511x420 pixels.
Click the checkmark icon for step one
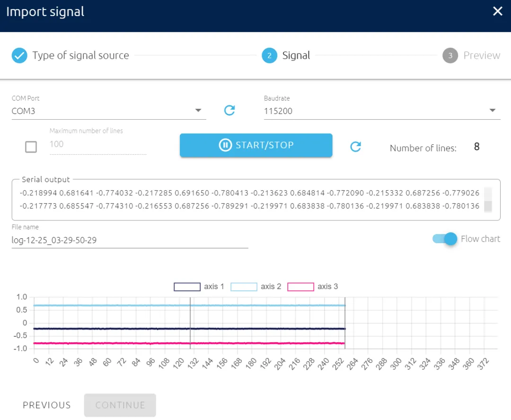(x=19, y=56)
